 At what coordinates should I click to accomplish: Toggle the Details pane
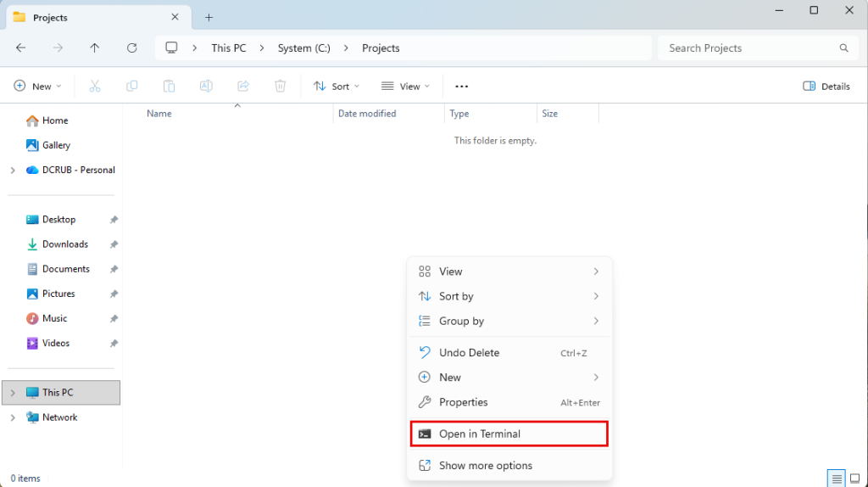826,87
